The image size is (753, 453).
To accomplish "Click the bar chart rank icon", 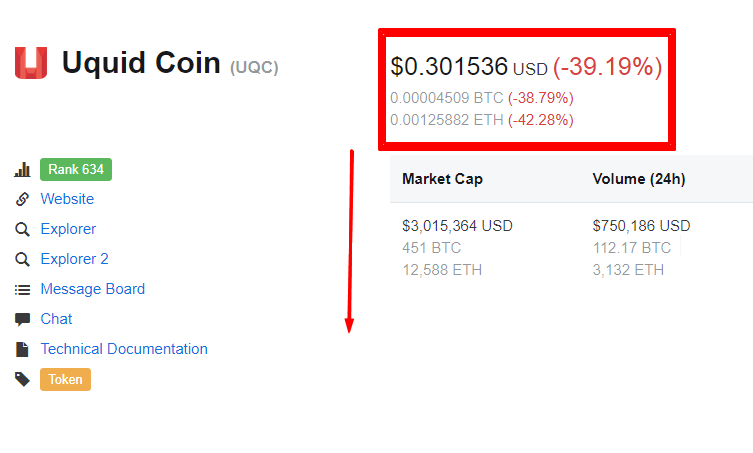I will pos(22,170).
